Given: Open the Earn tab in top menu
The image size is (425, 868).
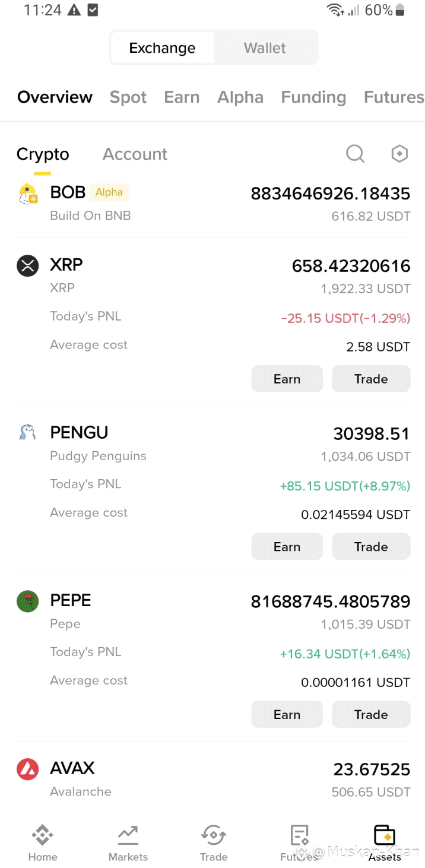Looking at the screenshot, I should (182, 97).
